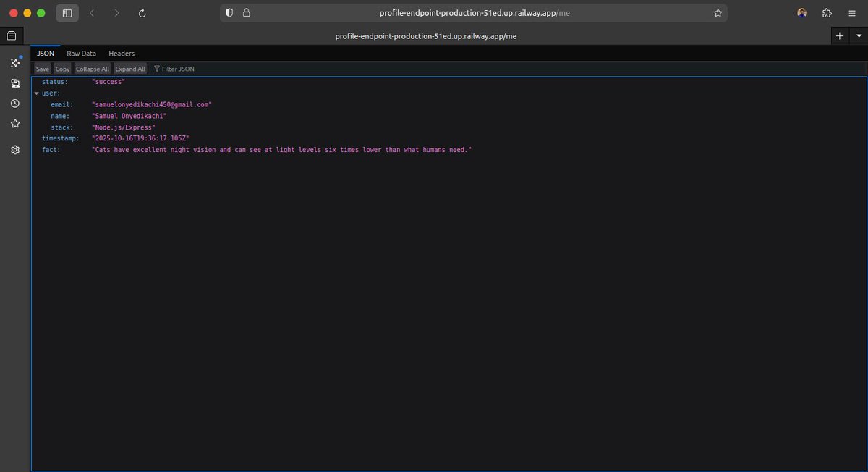Switch to the Headers tab
The width and height of the screenshot is (868, 472).
tap(121, 53)
